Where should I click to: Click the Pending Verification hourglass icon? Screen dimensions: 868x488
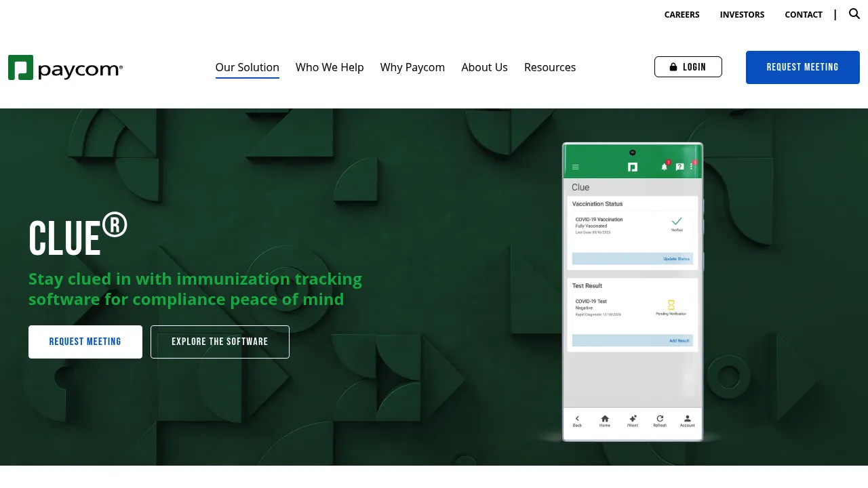point(671,305)
